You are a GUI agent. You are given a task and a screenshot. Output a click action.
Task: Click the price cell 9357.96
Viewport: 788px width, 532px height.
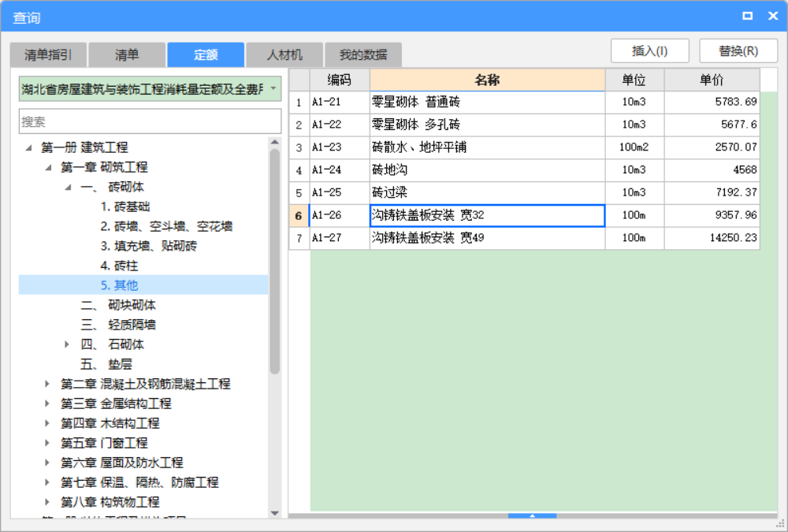point(712,215)
